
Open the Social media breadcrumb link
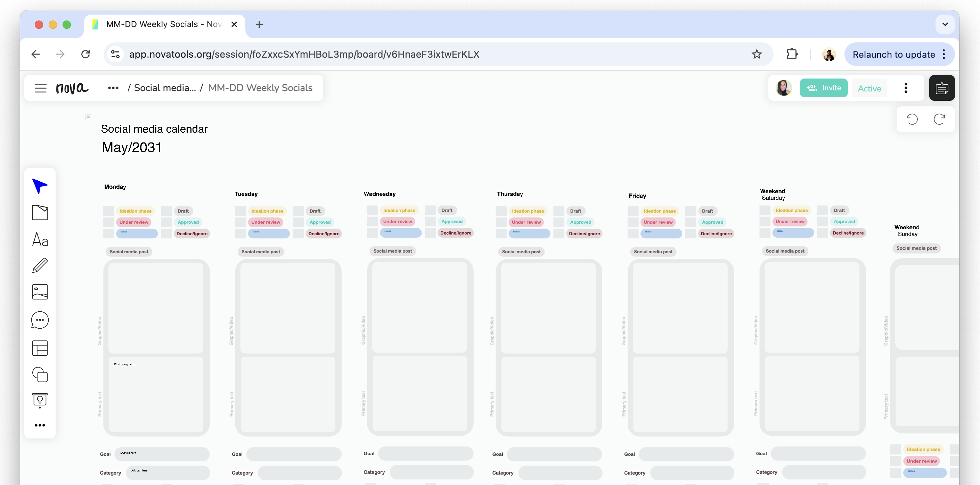pyautogui.click(x=165, y=88)
